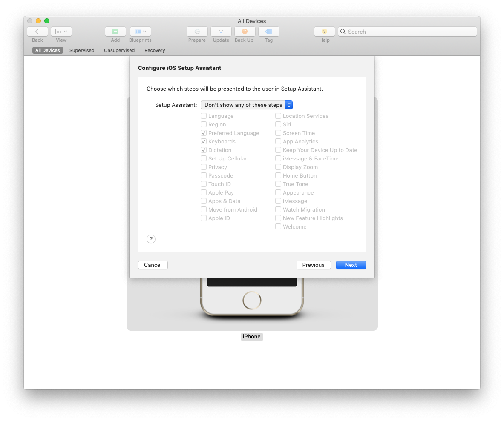Click the Back arrow toolbar icon
This screenshot has width=504, height=421.
37,32
